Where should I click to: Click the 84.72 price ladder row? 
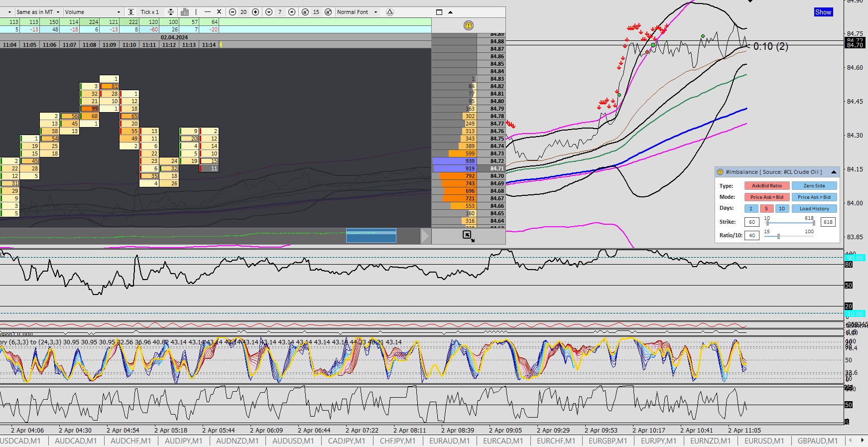coord(469,161)
